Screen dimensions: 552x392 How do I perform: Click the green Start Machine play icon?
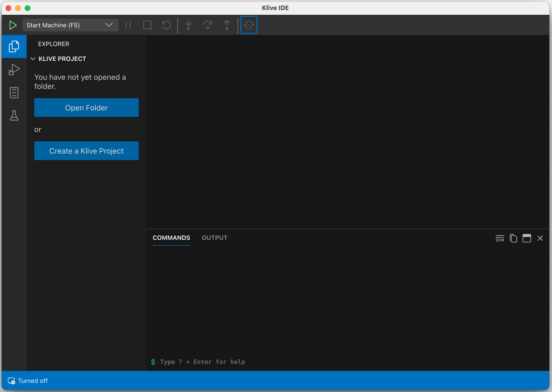[13, 25]
